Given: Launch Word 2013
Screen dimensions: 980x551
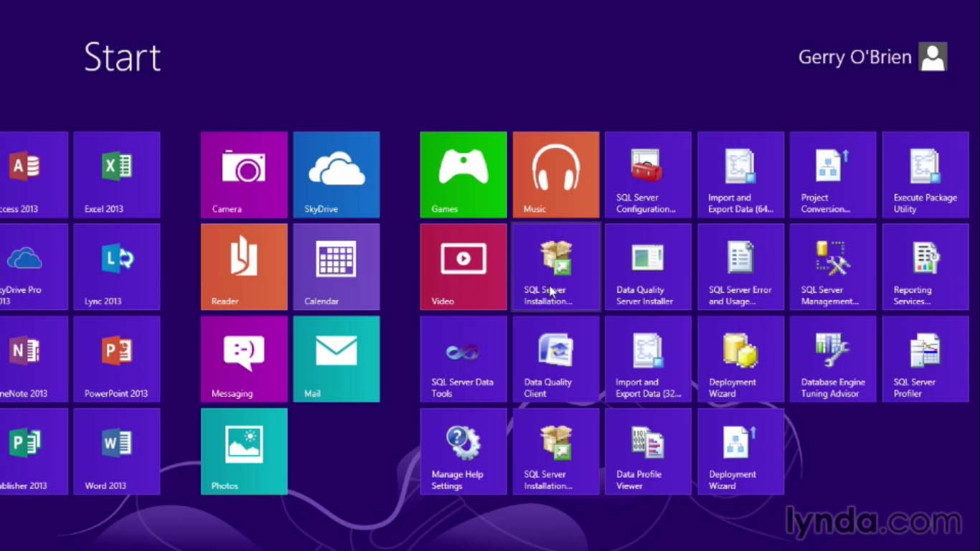Looking at the screenshot, I should coord(117,451).
